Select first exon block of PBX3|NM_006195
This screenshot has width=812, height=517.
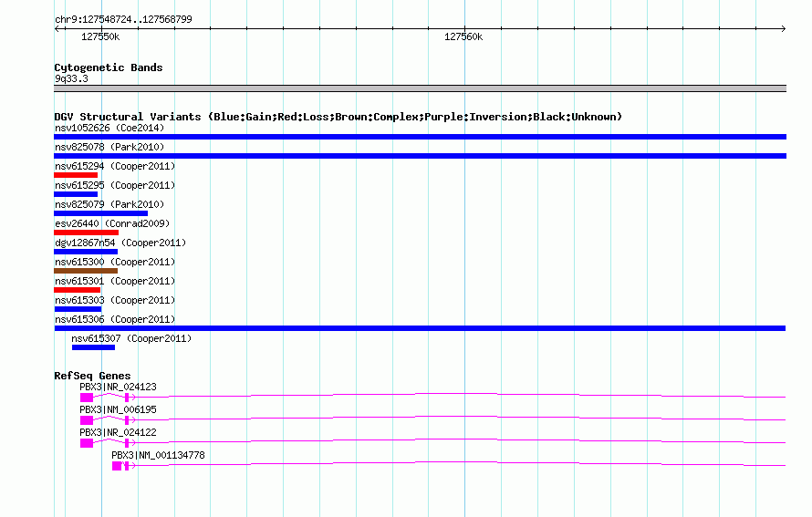[x=87, y=420]
